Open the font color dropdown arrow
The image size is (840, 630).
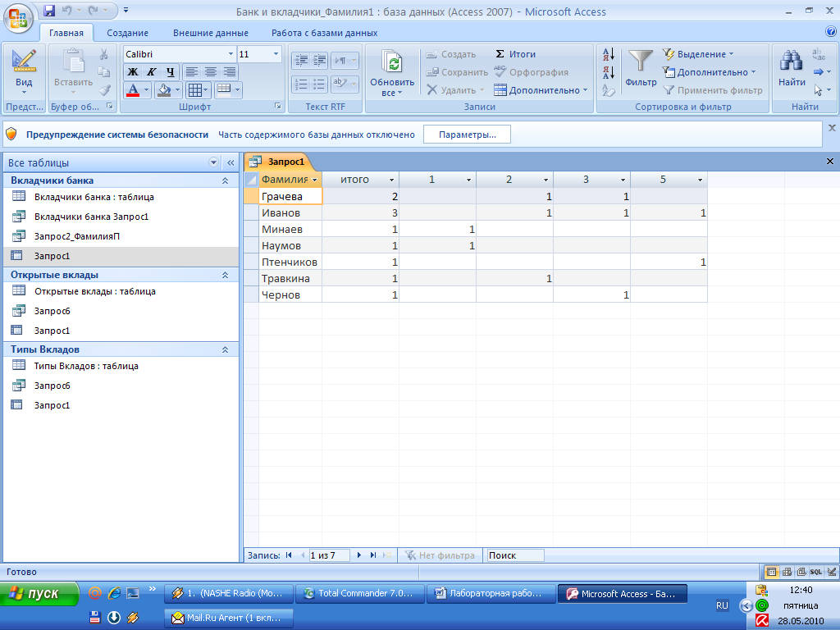[x=146, y=90]
